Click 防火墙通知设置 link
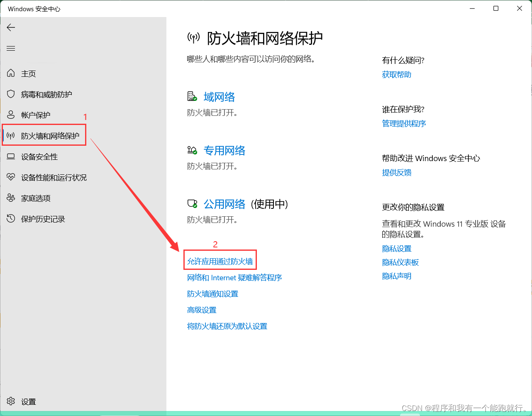 pos(212,294)
